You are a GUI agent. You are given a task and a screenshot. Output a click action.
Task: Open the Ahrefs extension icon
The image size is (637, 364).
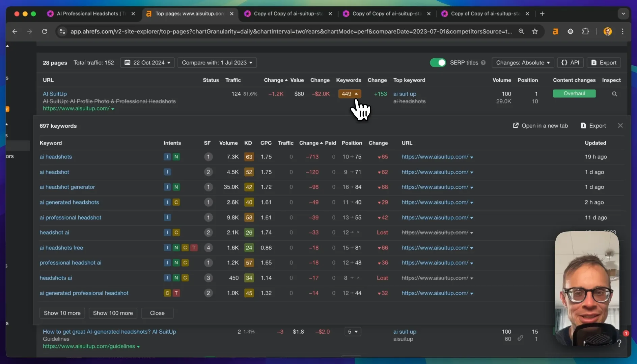click(x=555, y=31)
